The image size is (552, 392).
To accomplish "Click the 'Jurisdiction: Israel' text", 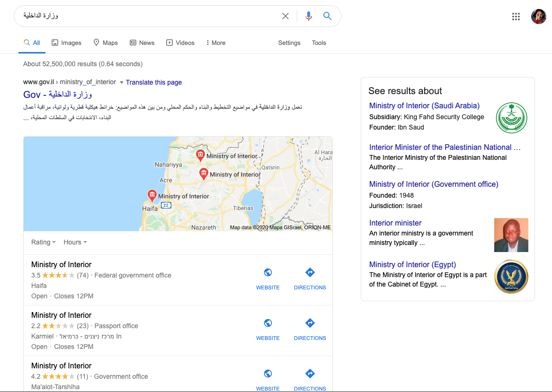I will (x=396, y=206).
